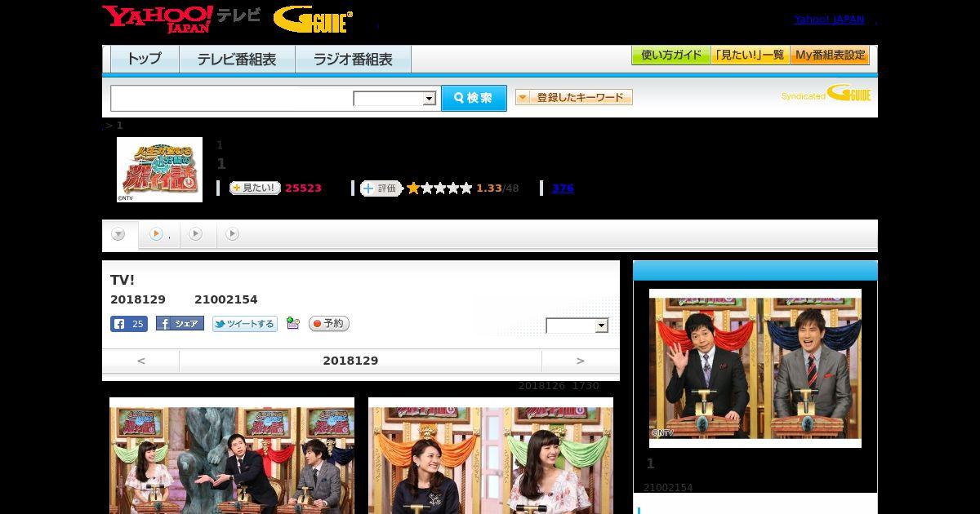
Task: Open the program logo thumbnail
Action: point(159,169)
